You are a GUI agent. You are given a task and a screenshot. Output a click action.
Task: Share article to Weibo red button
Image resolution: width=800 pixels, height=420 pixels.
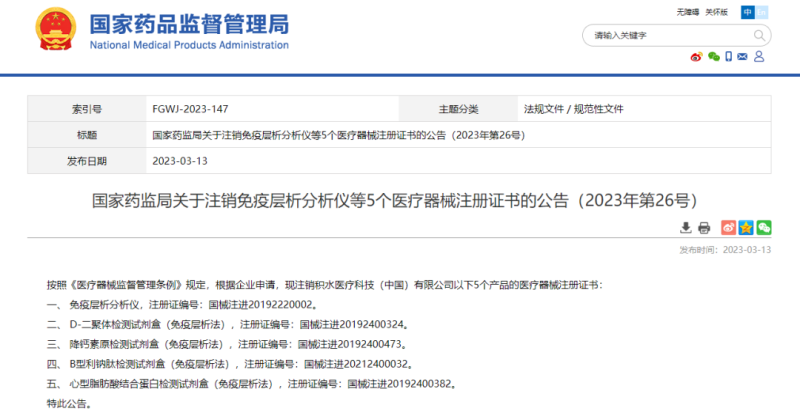[728, 228]
